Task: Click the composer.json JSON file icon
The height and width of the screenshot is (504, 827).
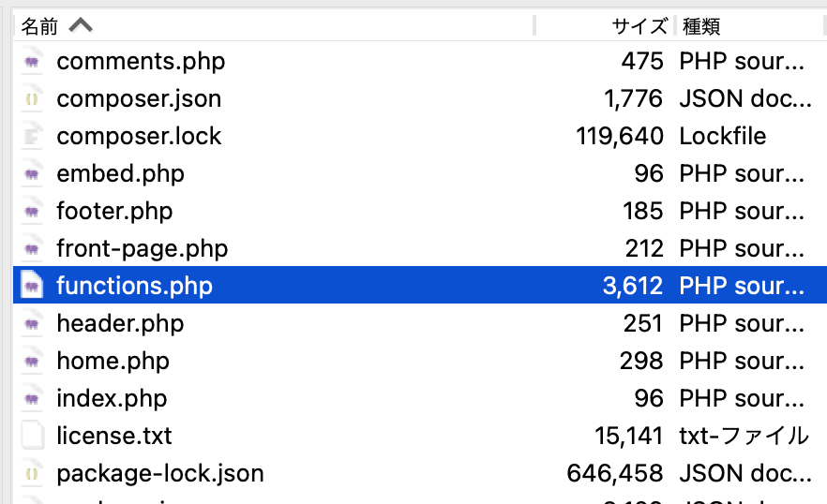Action: pyautogui.click(x=33, y=99)
